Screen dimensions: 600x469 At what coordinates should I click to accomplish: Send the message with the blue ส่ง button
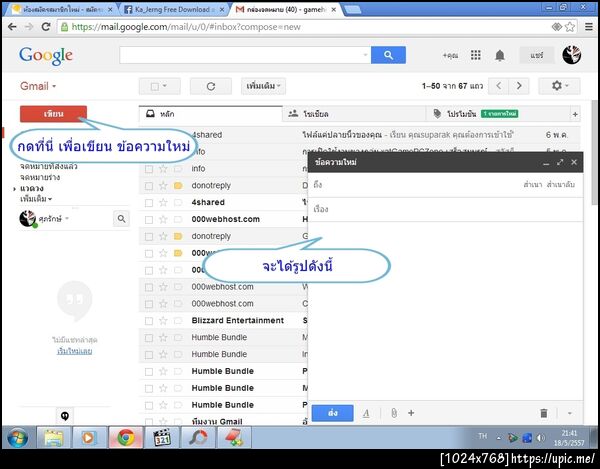(333, 413)
